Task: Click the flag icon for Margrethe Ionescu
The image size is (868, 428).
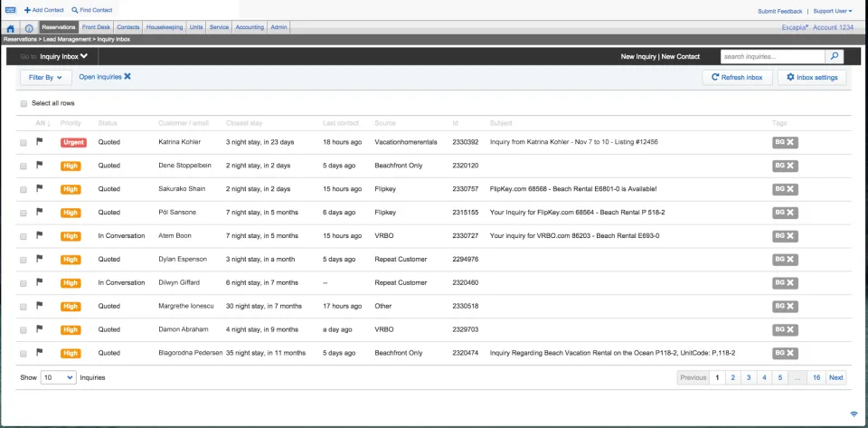Action: (x=39, y=305)
